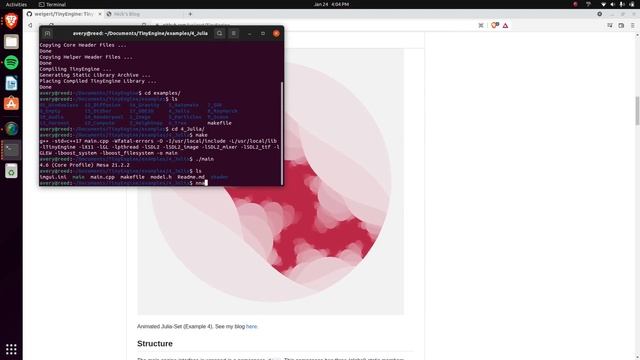Click the browser back arrow
The width and height of the screenshot is (640, 360).
30,25
